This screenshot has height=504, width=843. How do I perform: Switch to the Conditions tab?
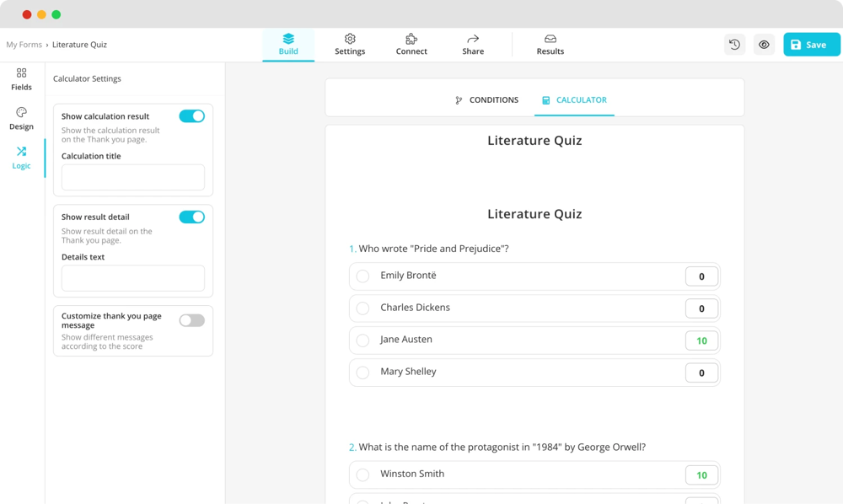[x=486, y=100]
